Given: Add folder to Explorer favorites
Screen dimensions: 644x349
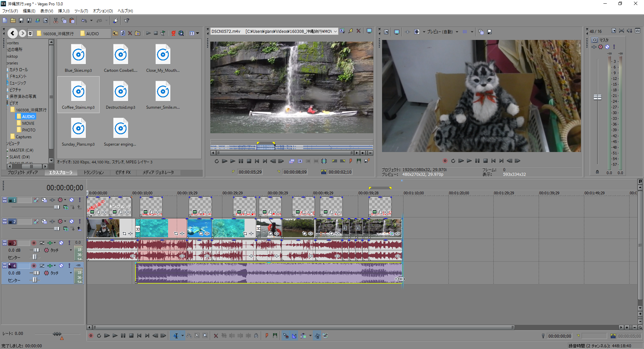Looking at the screenshot, I should pyautogui.click(x=138, y=33).
